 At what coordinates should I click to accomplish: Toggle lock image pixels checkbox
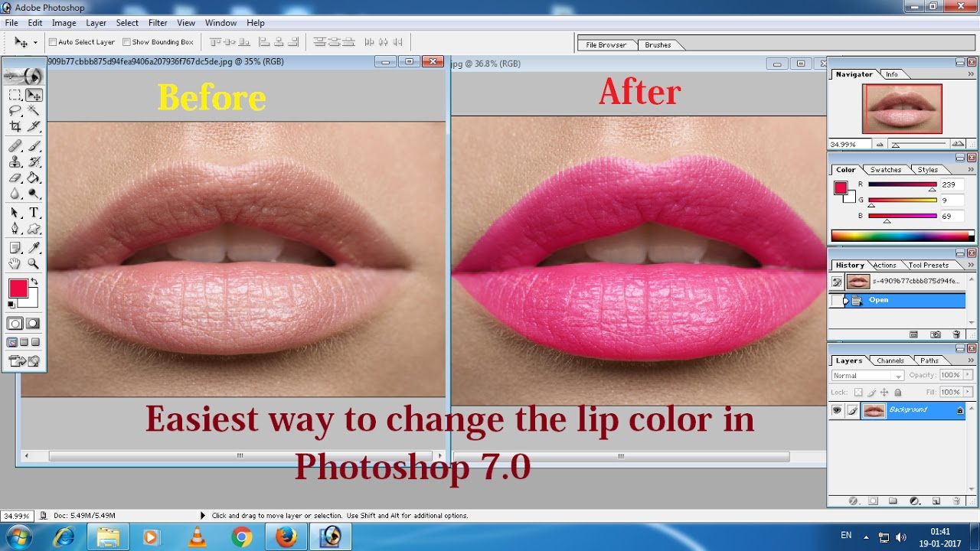pyautogui.click(x=871, y=392)
